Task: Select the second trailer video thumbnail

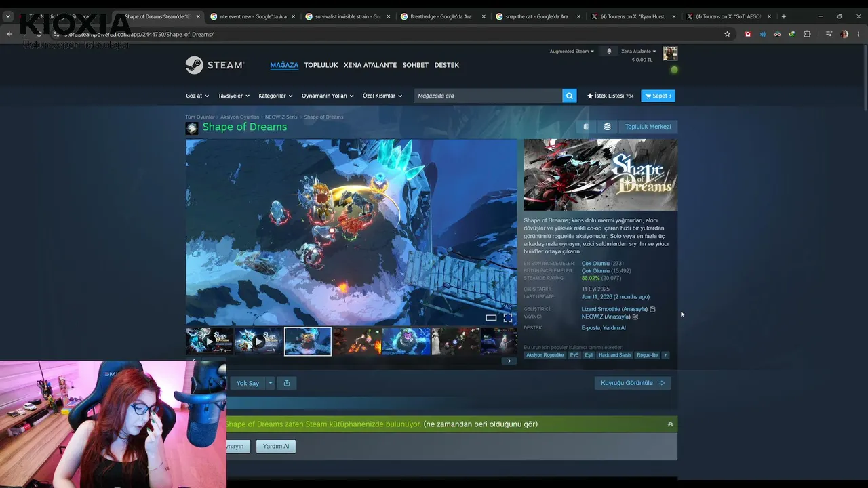Action: tap(258, 342)
